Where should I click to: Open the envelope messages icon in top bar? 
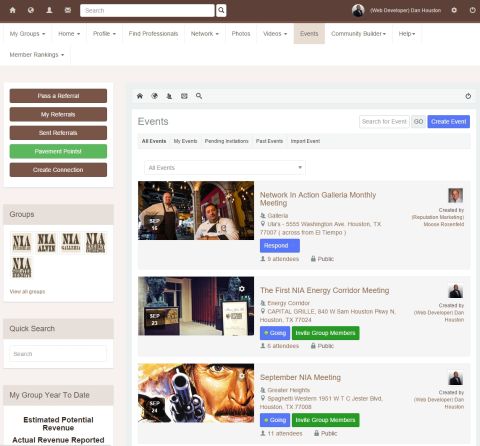click(68, 10)
